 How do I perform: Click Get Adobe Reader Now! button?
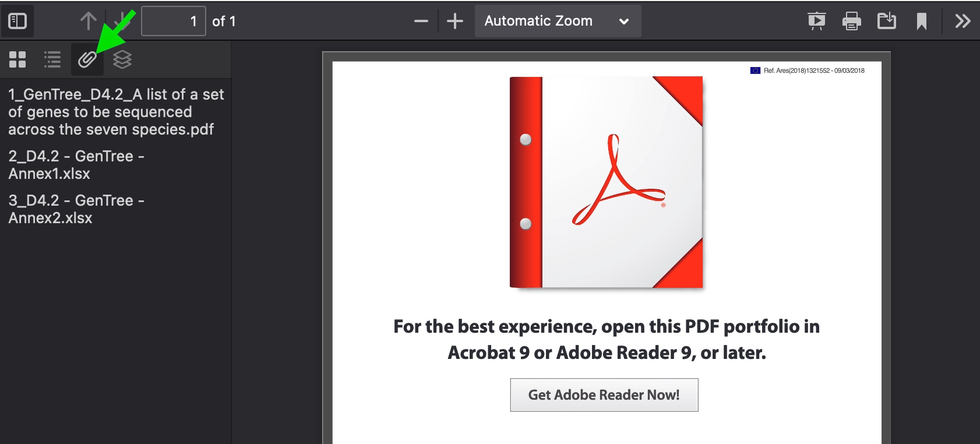(604, 395)
